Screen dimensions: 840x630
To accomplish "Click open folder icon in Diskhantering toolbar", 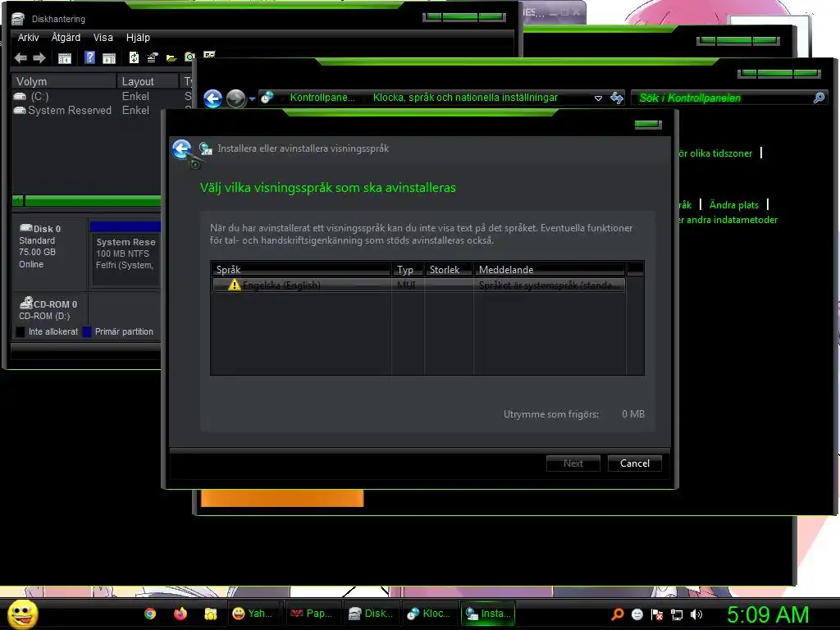I will click(x=171, y=58).
